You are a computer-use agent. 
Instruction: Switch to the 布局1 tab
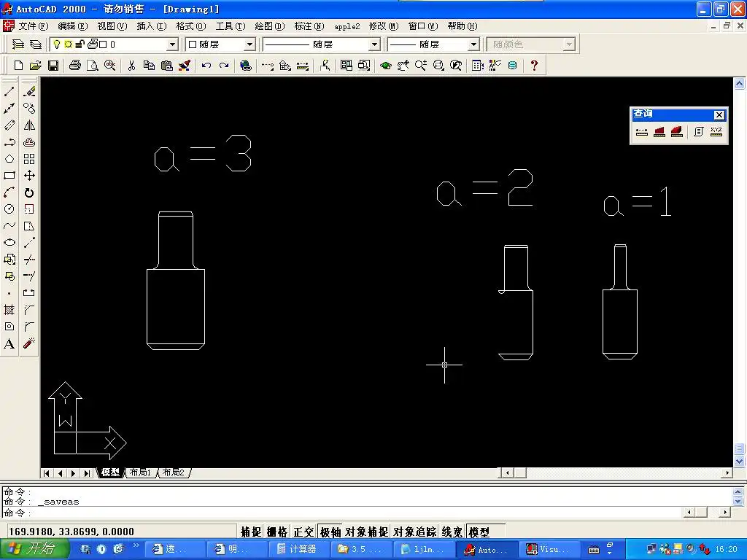[140, 472]
